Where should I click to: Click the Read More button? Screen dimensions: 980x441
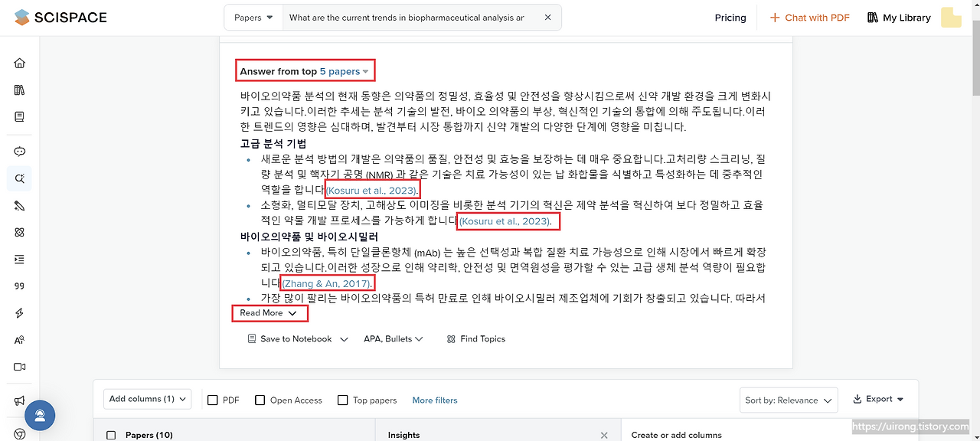[269, 313]
